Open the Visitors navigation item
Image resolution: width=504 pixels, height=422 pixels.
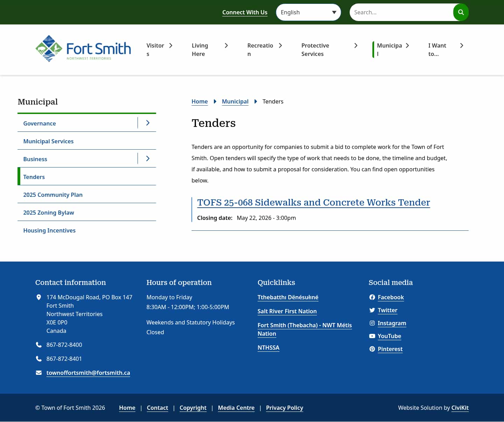point(155,50)
